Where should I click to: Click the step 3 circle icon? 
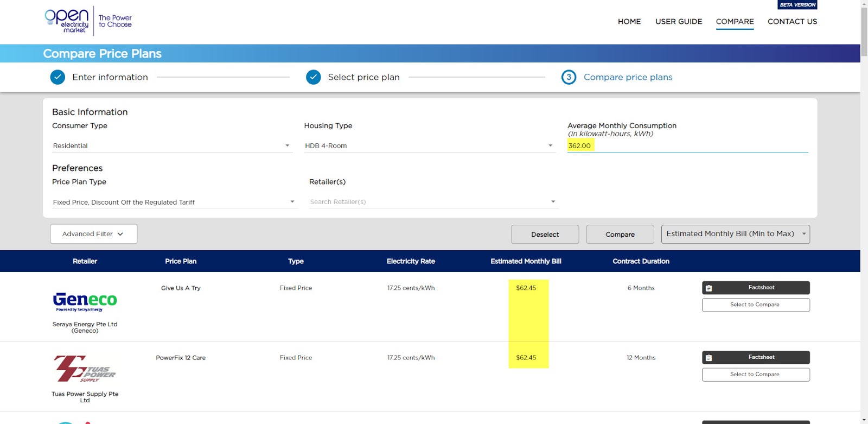point(569,77)
